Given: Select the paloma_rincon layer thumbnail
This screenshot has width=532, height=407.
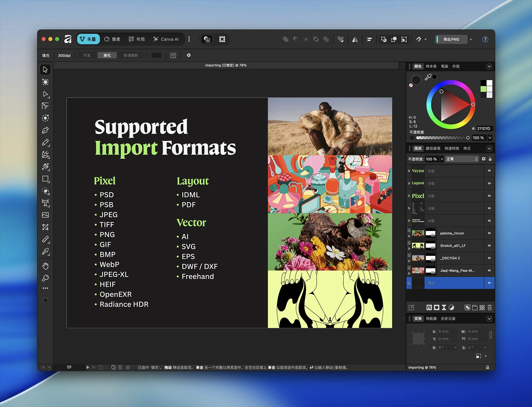Looking at the screenshot, I should click(418, 233).
